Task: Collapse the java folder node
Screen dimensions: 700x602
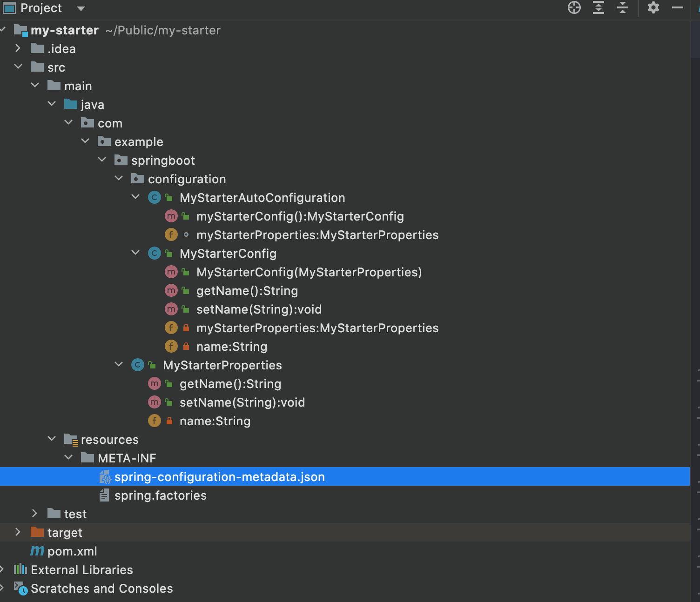Action: [x=52, y=104]
